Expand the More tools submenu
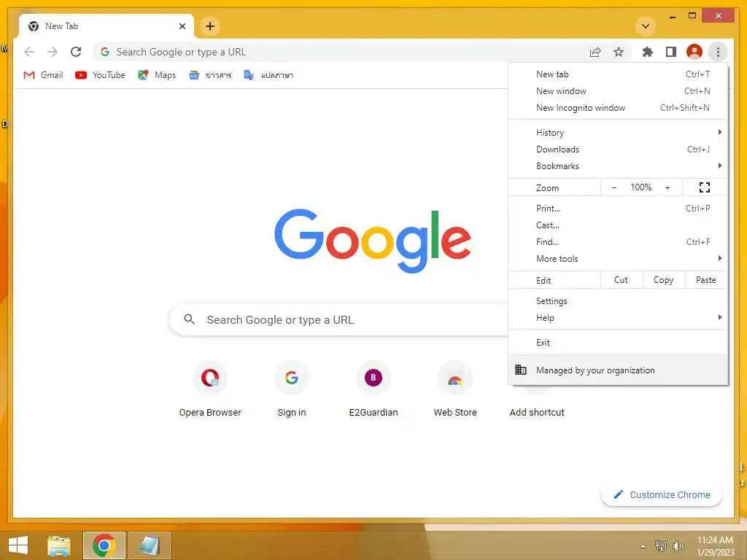The height and width of the screenshot is (560, 747). [x=618, y=259]
